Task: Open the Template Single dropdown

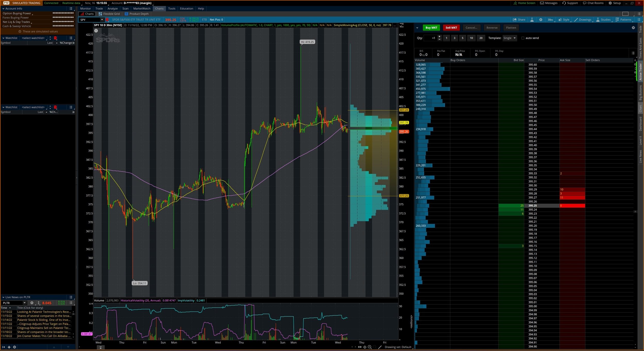Action: (510, 38)
